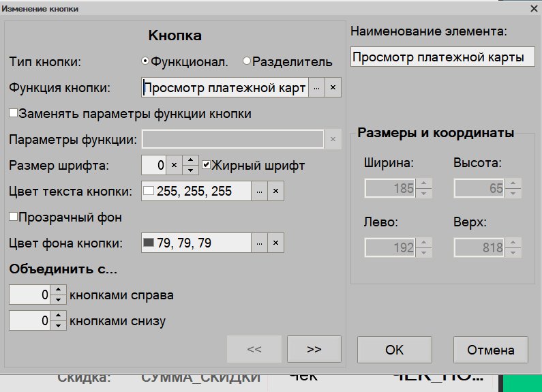Clear the Цвет текста кнопки value

(x=275, y=191)
